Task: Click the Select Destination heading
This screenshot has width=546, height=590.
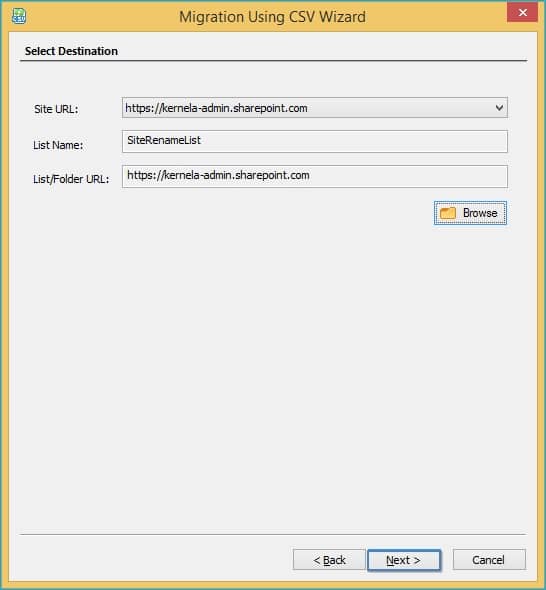Action: pos(71,51)
